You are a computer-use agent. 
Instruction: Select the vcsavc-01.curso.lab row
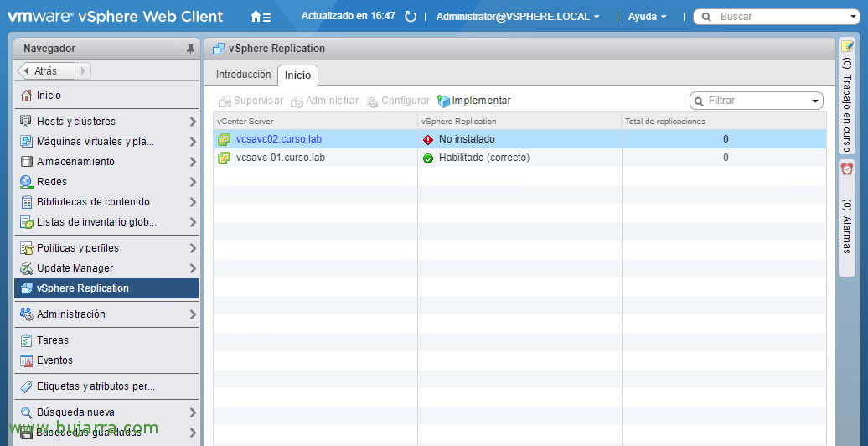[519, 158]
